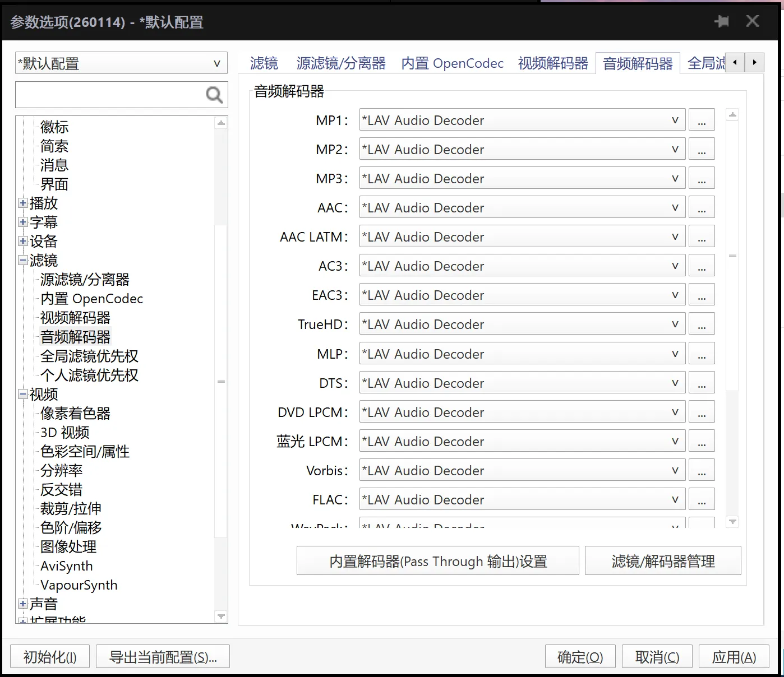Open the Vorbis decoder dropdown

(x=522, y=471)
